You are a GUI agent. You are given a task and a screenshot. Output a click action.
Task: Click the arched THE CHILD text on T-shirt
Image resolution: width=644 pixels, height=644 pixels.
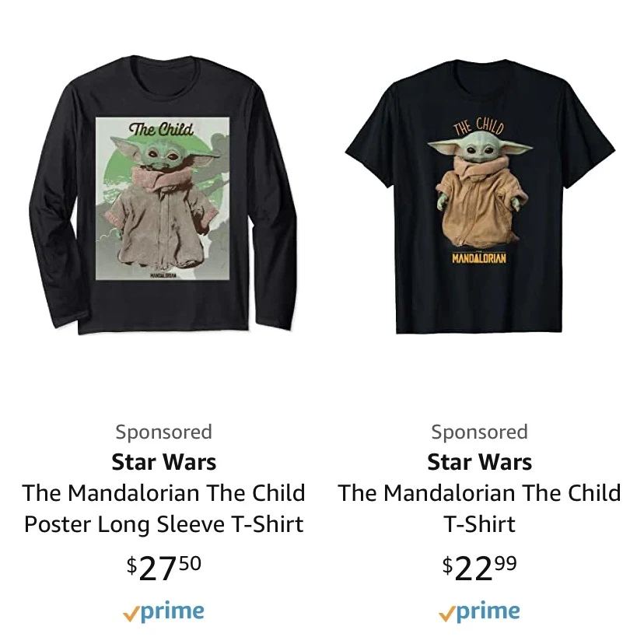point(478,126)
